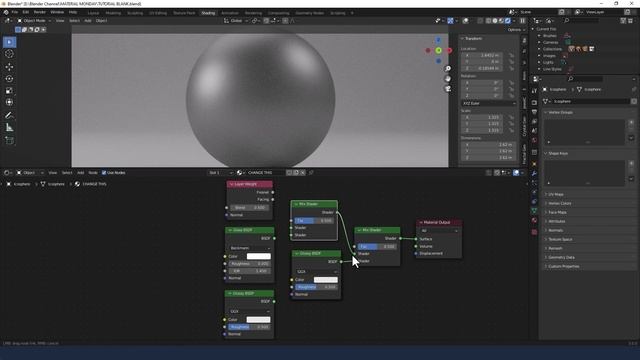Image resolution: width=640 pixels, height=360 pixels.
Task: Select the Transform tool
Action: click(x=9, y=102)
